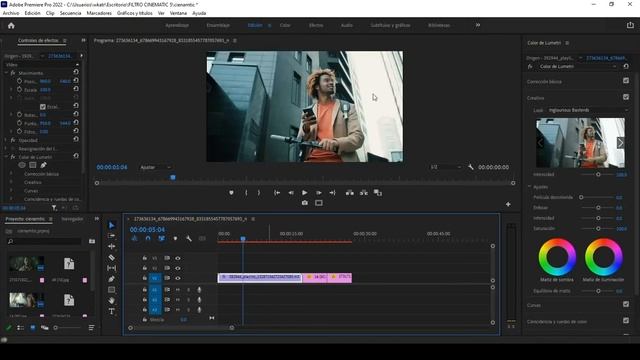The image size is (640, 360).
Task: Click the Matiz de sombra color wheel
Action: click(x=557, y=258)
